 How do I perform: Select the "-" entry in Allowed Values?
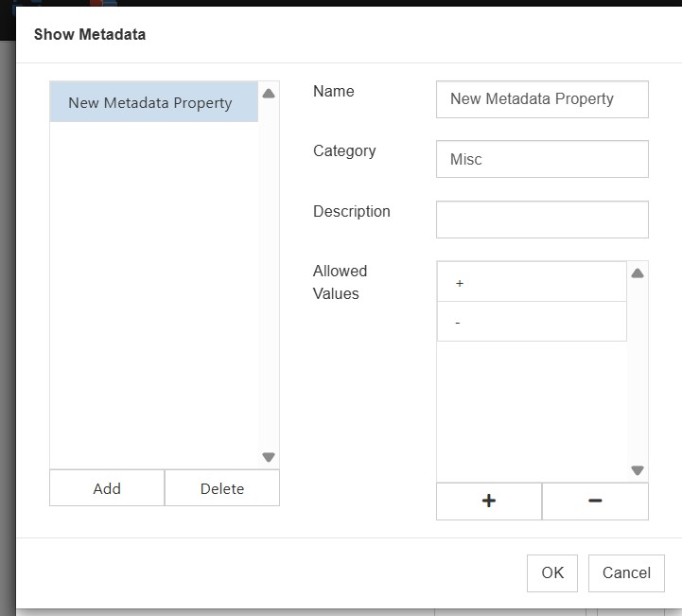532,323
